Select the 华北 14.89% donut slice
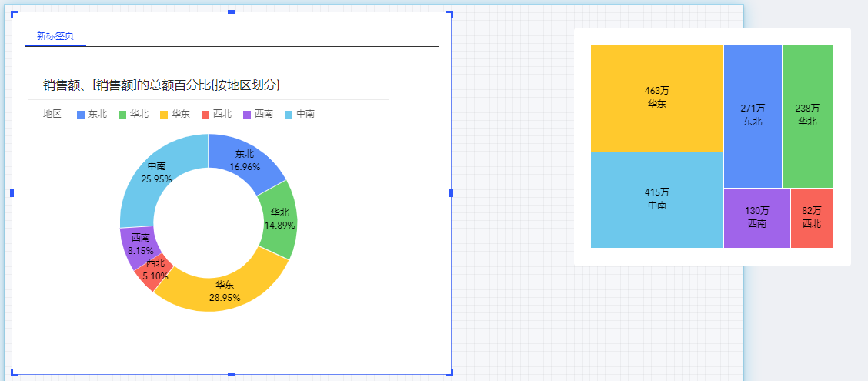This screenshot has width=868, height=381. 278,219
